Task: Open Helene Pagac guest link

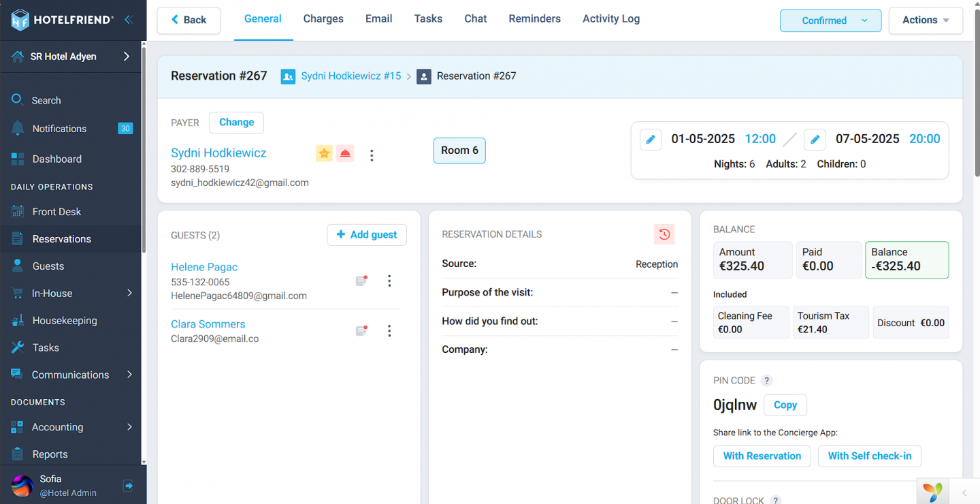Action: click(204, 267)
